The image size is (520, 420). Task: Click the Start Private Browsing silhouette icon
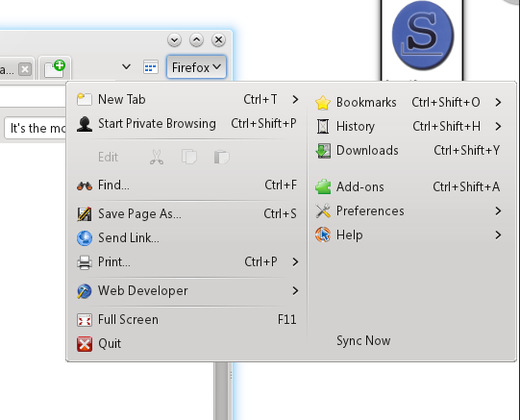[85, 124]
